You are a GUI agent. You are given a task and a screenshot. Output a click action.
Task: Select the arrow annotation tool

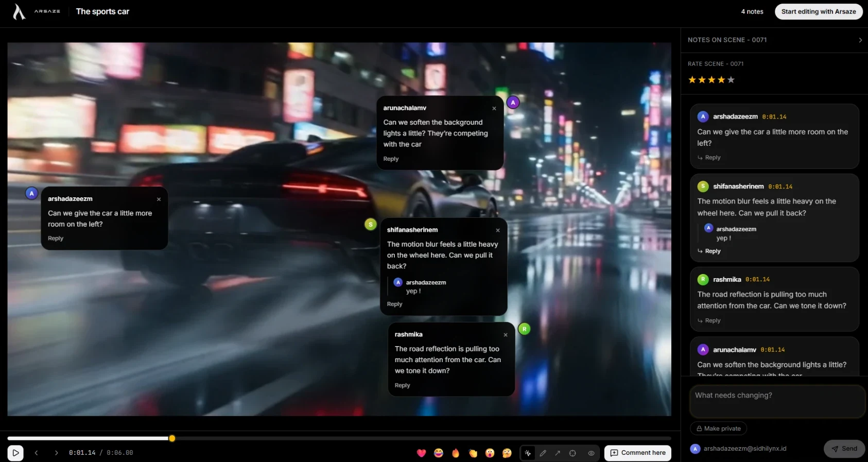point(558,453)
